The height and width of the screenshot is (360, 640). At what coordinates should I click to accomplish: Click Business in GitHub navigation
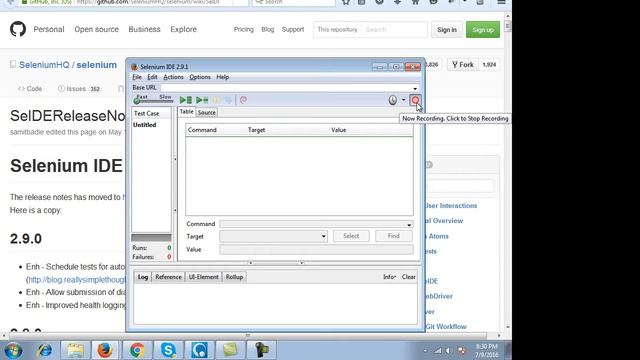click(144, 29)
